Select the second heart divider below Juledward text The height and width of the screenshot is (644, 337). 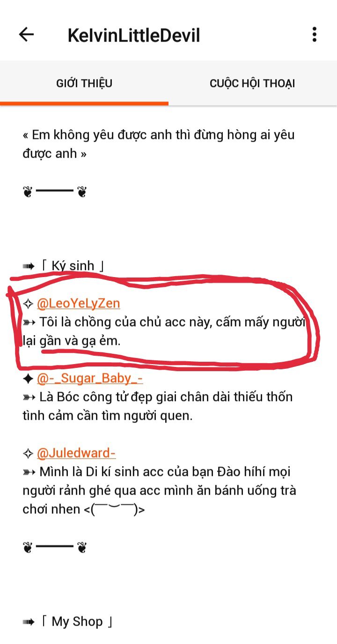[x=55, y=547]
